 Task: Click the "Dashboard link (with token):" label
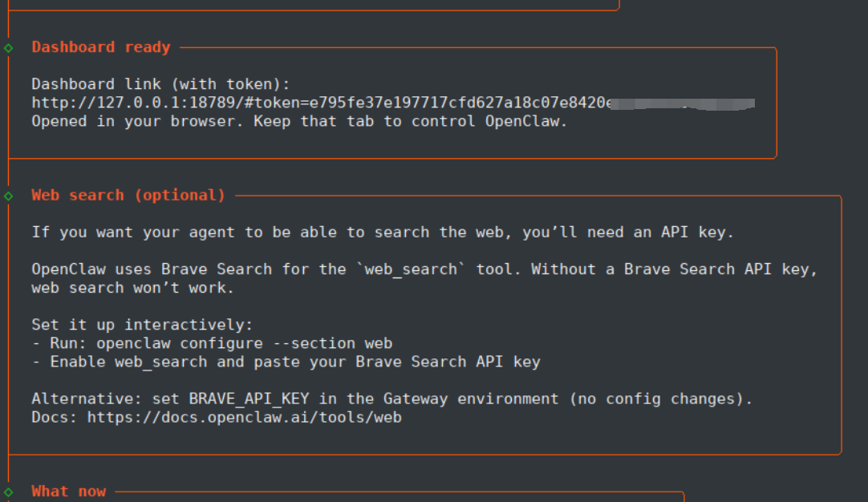[160, 84]
